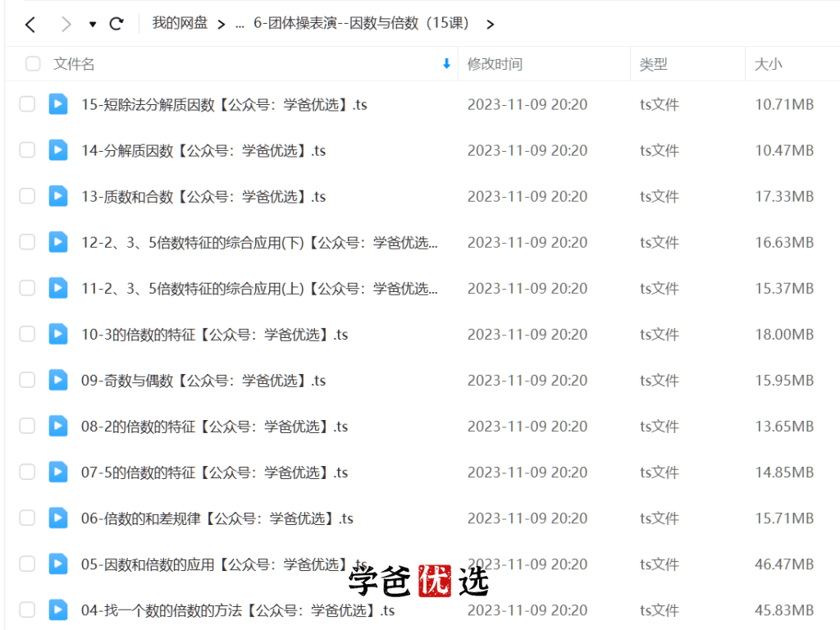Check the box for 05-因数和倍数的应用
Viewport: 840px width, 630px height.
[x=27, y=564]
